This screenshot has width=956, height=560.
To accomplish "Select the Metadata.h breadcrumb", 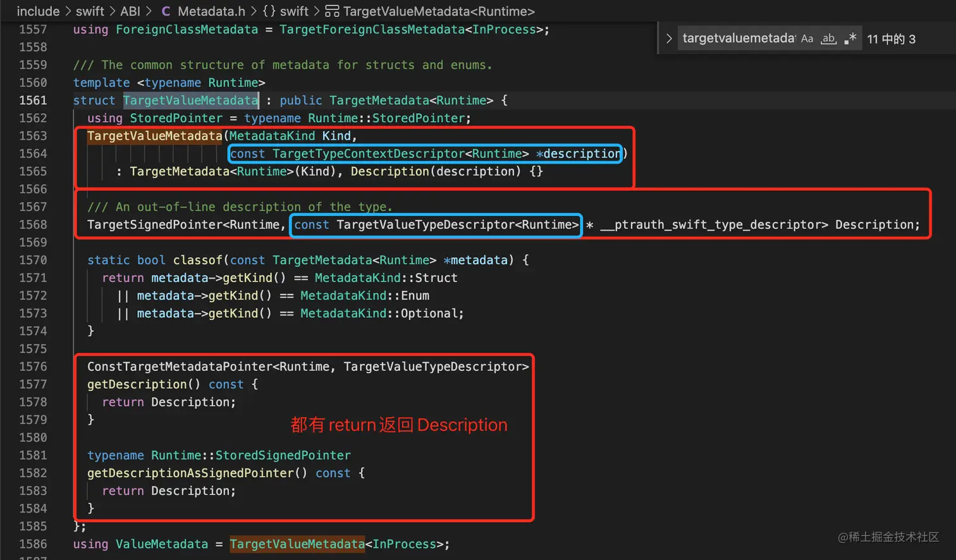I will tap(211, 11).
